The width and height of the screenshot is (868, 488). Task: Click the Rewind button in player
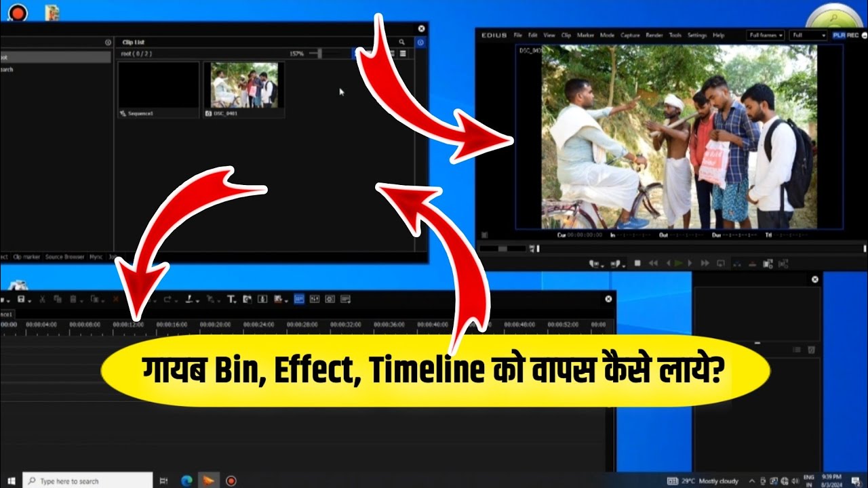pyautogui.click(x=654, y=263)
